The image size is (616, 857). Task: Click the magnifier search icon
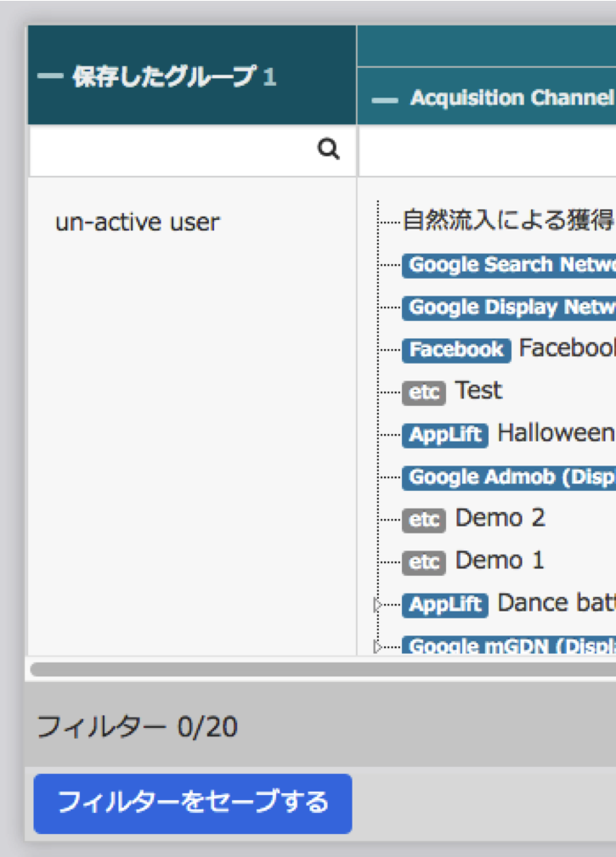329,149
